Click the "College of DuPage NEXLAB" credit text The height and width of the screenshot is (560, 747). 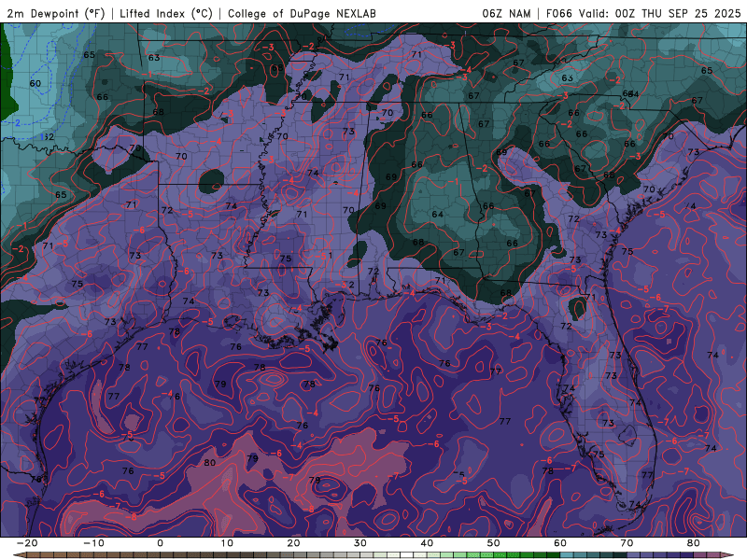pos(302,13)
